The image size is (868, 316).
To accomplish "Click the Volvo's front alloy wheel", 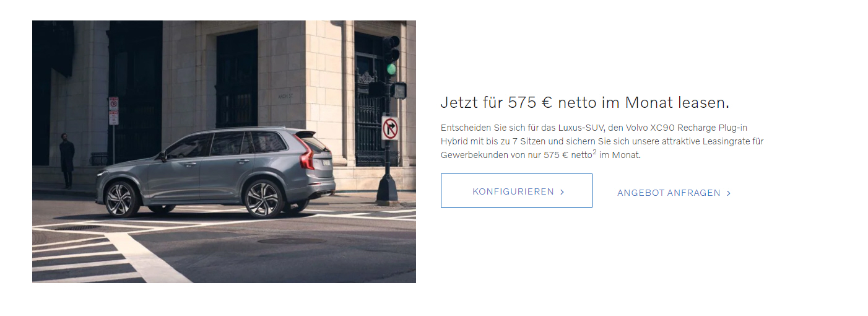I will click(x=120, y=200).
